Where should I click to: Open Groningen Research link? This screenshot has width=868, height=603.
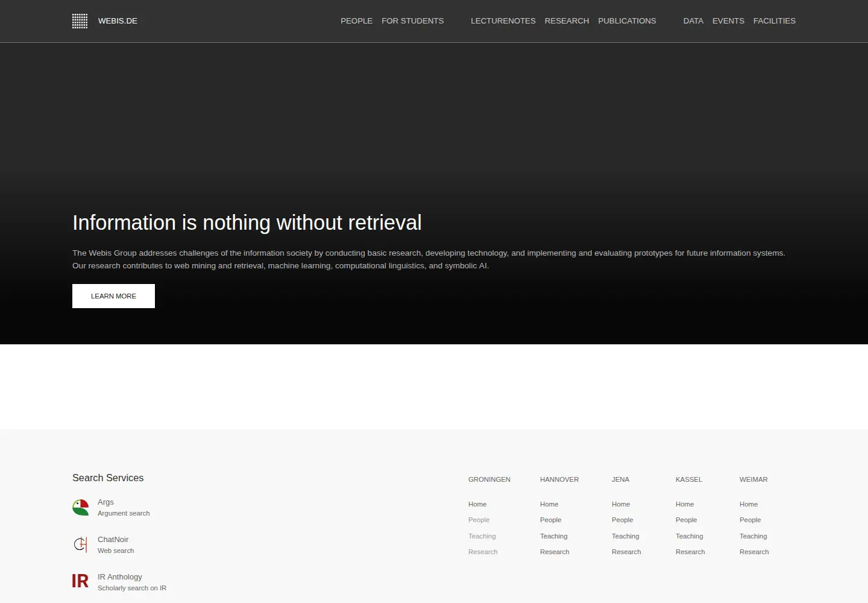pos(483,552)
